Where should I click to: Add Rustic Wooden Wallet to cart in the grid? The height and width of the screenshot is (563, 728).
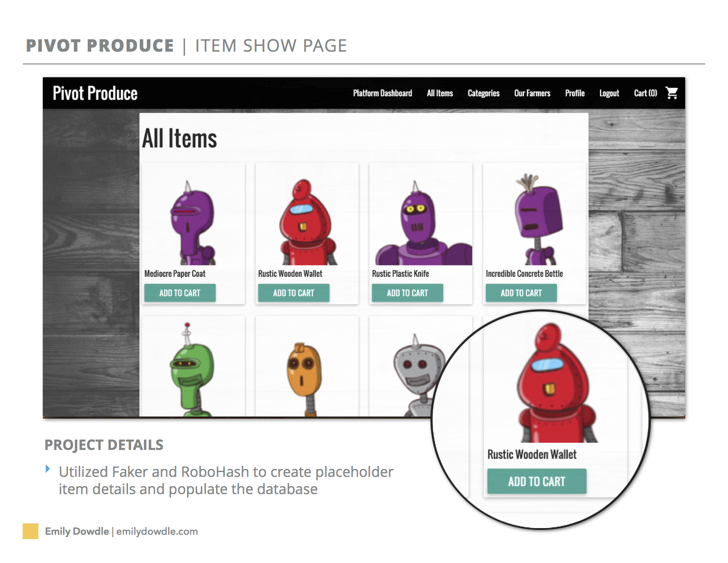point(294,293)
